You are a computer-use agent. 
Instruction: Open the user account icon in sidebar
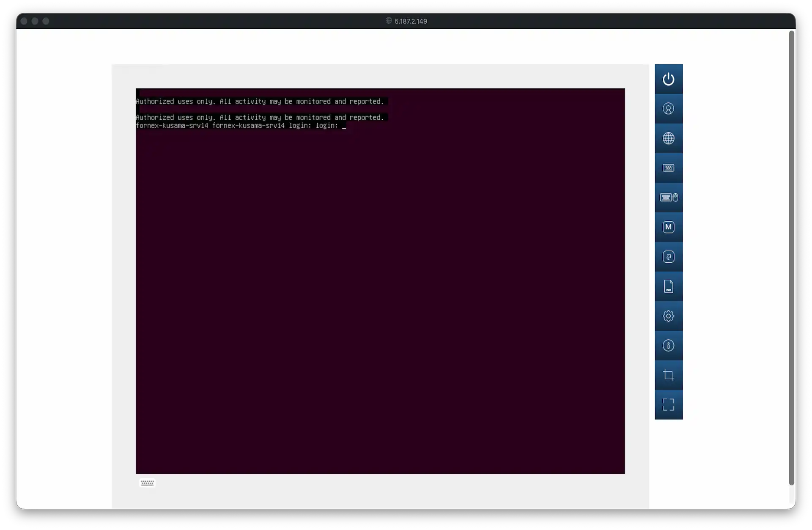pos(668,109)
